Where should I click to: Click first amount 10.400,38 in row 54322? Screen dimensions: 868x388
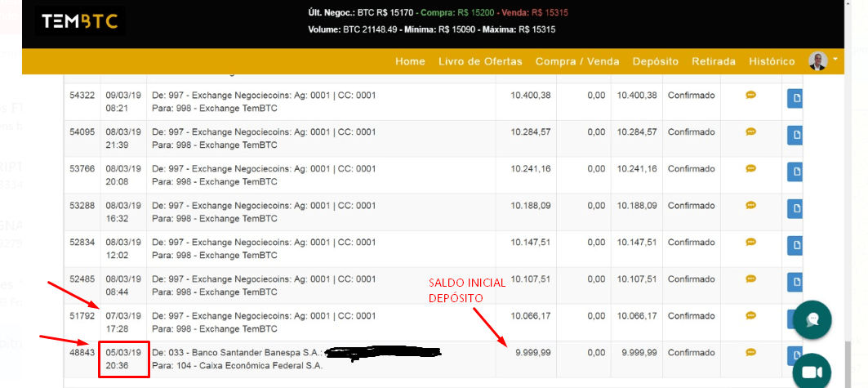(530, 96)
